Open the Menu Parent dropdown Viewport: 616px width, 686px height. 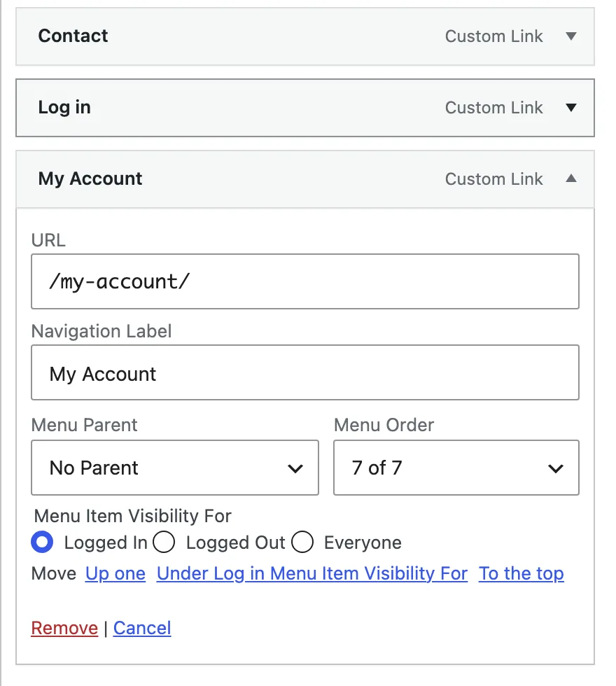175,468
